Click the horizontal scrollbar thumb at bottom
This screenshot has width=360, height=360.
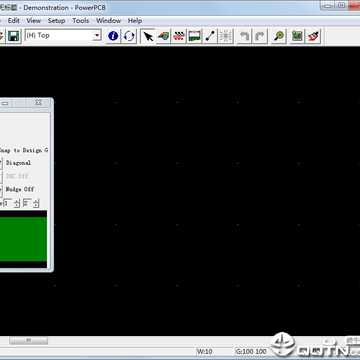click(29, 340)
